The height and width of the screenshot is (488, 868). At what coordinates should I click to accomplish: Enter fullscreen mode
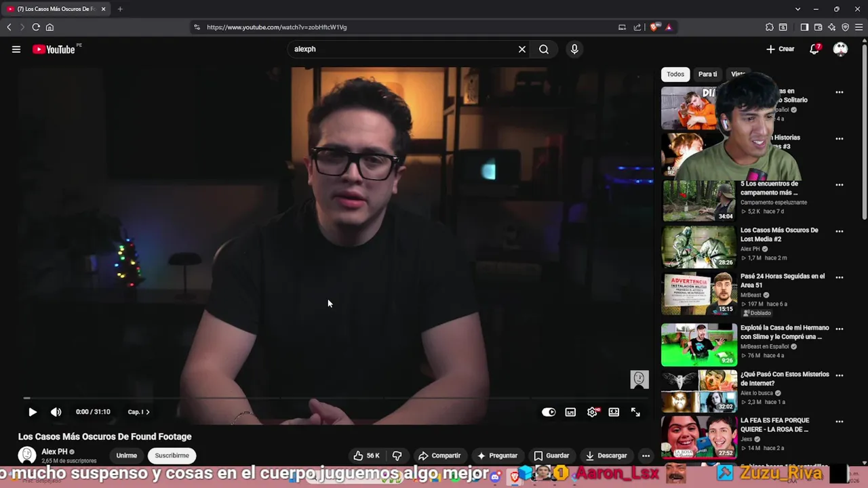(x=635, y=412)
